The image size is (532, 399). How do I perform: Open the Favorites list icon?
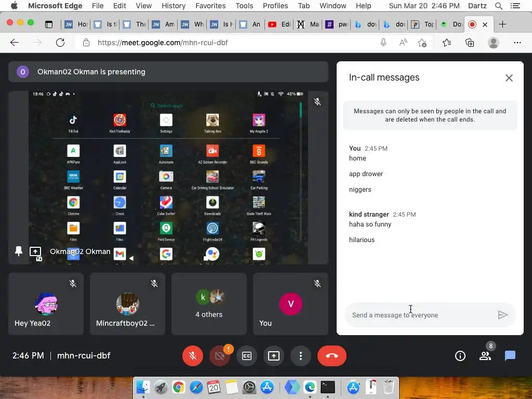pyautogui.click(x=447, y=43)
